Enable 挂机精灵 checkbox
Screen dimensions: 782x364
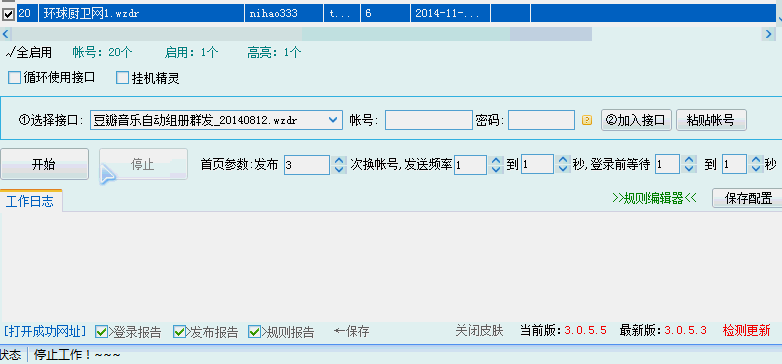click(x=122, y=78)
